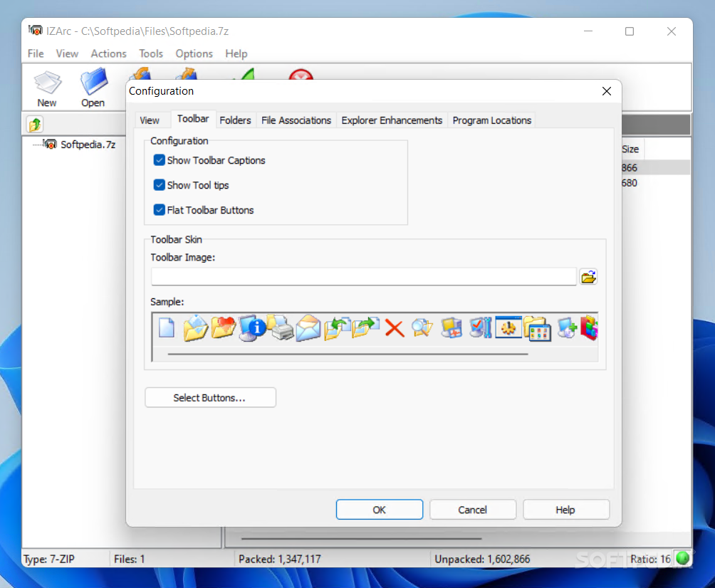This screenshot has width=715, height=588.
Task: Click the open folder icon in sample toolbar
Action: click(194, 328)
